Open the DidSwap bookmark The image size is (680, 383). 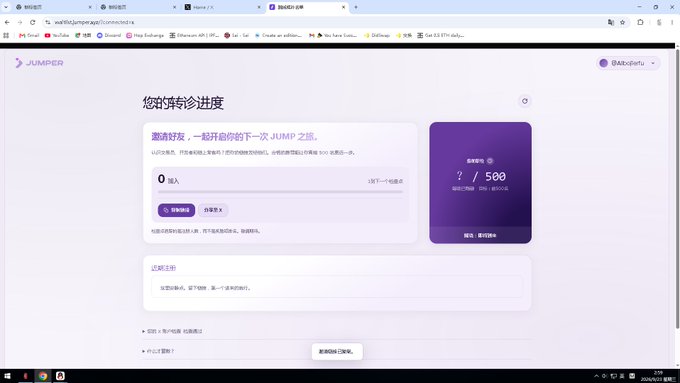click(377, 36)
